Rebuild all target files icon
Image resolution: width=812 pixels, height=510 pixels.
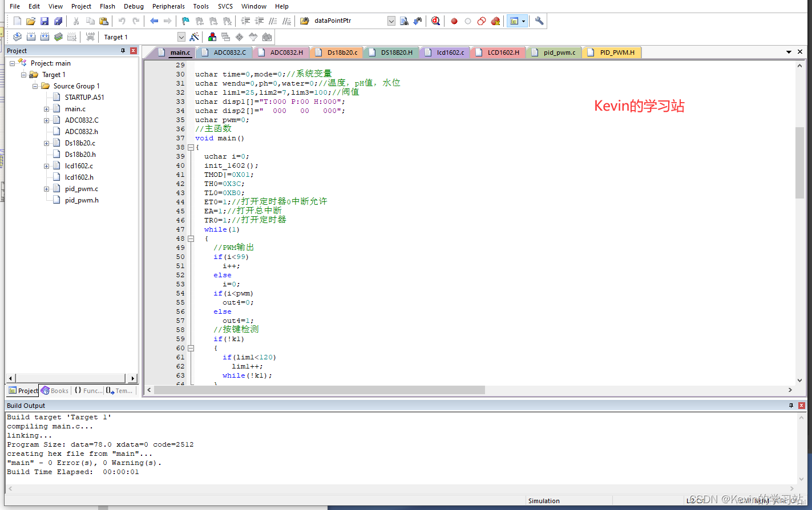[x=45, y=37]
